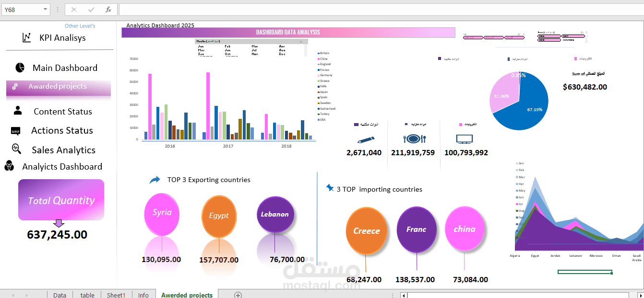The image size is (644, 298).
Task: Click the China legend color swatch
Action: 318,58
